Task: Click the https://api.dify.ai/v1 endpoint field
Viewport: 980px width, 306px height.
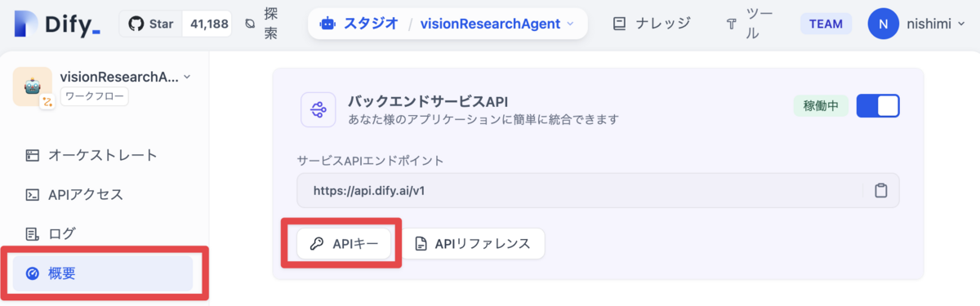Action: [x=598, y=190]
